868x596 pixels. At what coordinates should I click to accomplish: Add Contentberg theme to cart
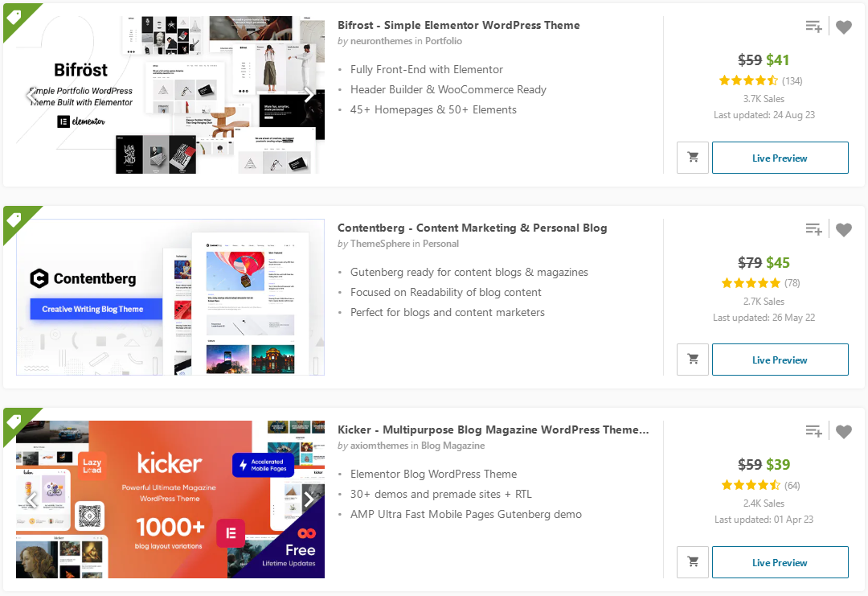point(693,360)
